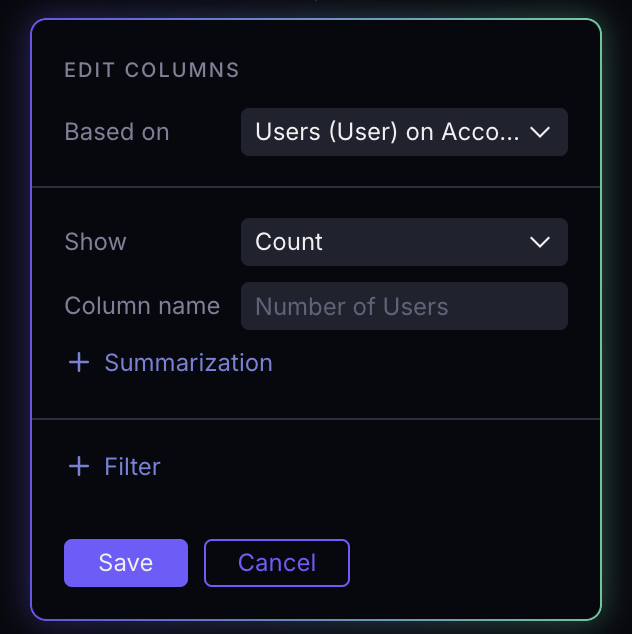Cancel editing columns
This screenshot has width=632, height=634.
click(x=277, y=563)
